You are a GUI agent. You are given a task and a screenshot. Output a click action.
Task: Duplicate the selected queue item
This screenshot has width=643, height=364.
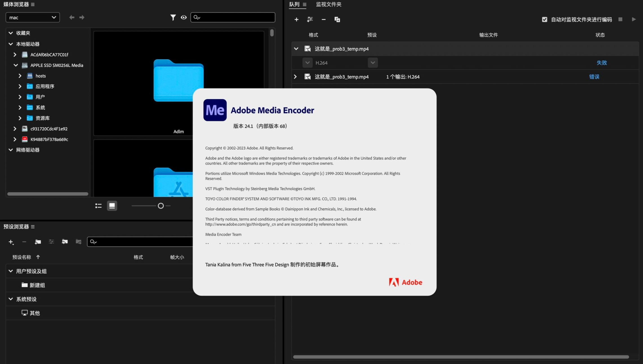click(337, 19)
